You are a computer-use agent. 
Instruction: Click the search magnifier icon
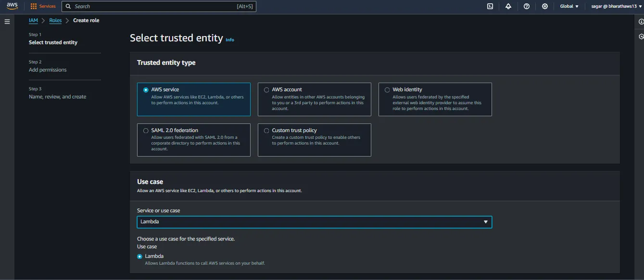point(68,6)
